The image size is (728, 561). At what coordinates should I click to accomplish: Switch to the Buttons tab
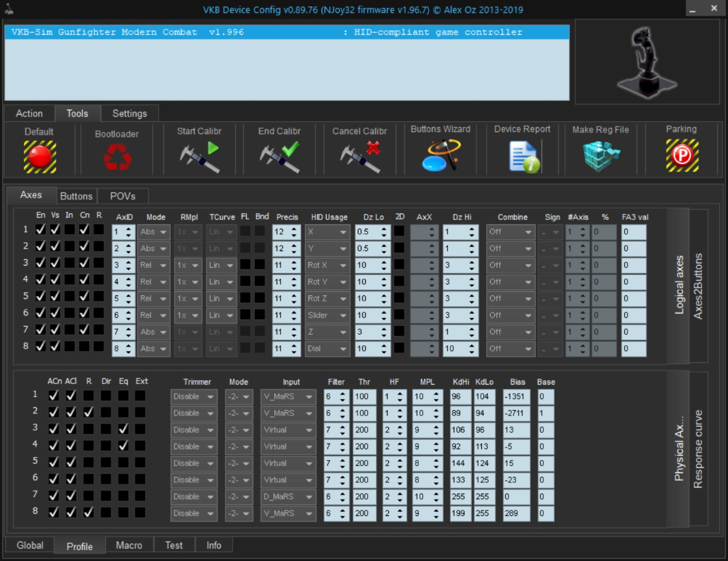click(x=76, y=196)
